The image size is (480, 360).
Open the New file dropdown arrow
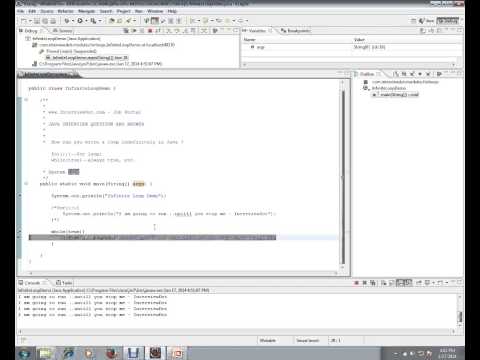coord(30,21)
